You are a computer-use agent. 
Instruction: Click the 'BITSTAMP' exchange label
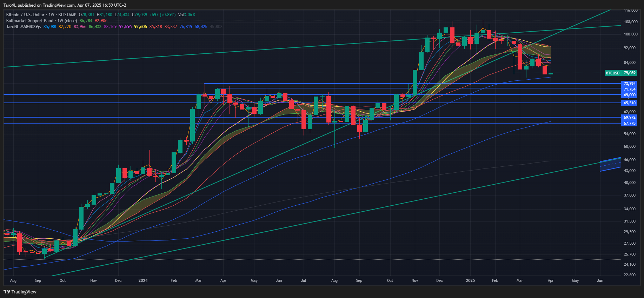[x=67, y=15]
